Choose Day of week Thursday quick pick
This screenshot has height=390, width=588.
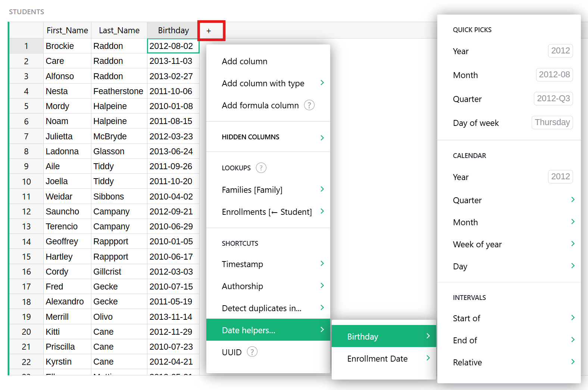[x=509, y=123]
